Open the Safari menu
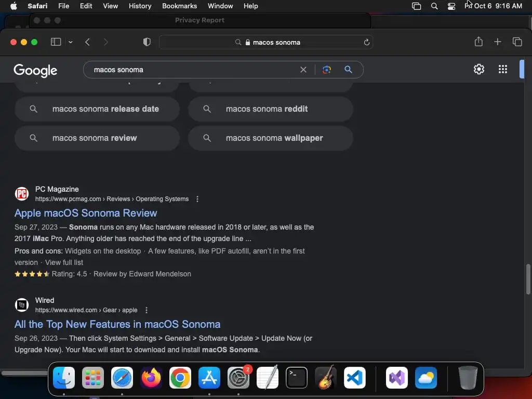The image size is (532, 399). (x=37, y=6)
